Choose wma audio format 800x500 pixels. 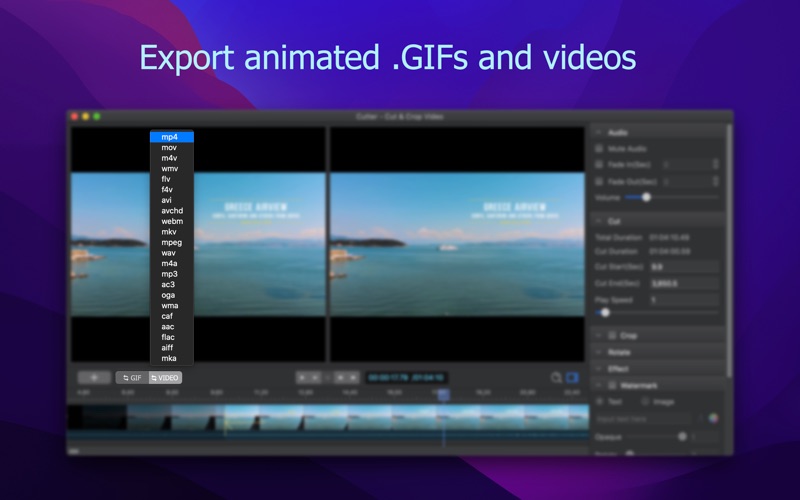click(172, 306)
